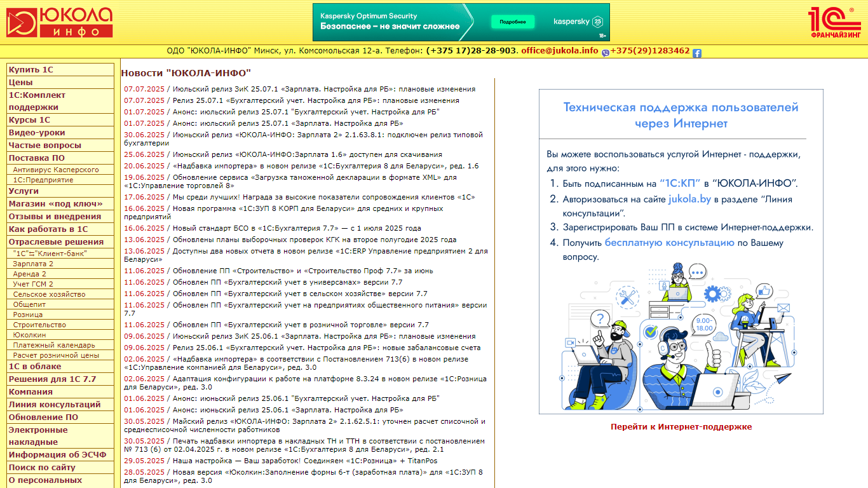The height and width of the screenshot is (488, 868).
Task: Open news: Печать надбавки импортера в накладных
Action: 305,445
